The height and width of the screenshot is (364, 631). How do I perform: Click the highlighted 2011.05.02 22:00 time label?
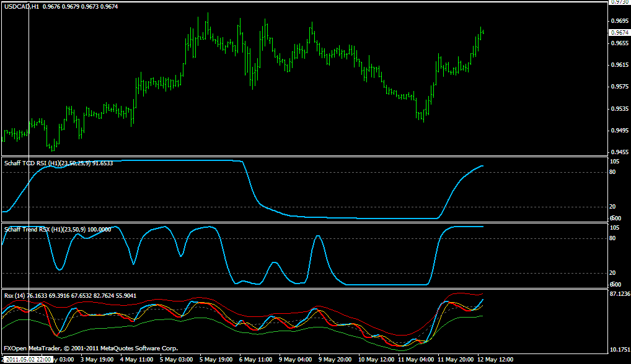click(x=28, y=359)
